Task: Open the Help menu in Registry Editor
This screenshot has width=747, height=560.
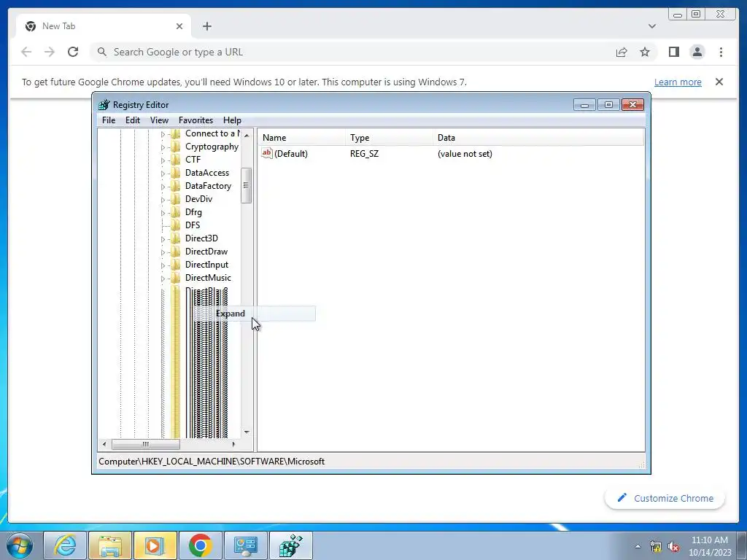Action: click(x=232, y=120)
